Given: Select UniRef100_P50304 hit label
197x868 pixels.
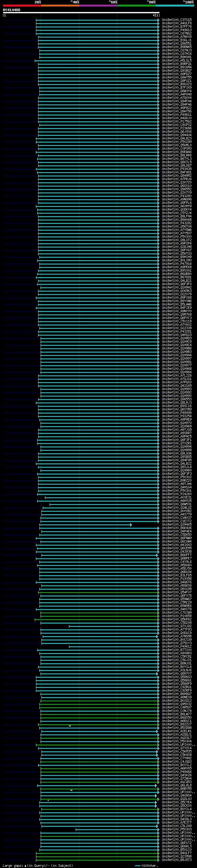Looking at the screenshot, I should click(177, 741).
